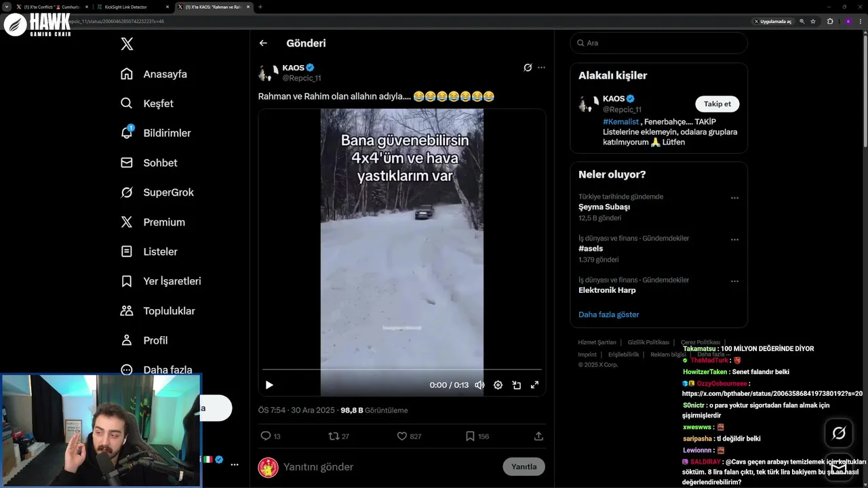Open a new browser tab

260,7
